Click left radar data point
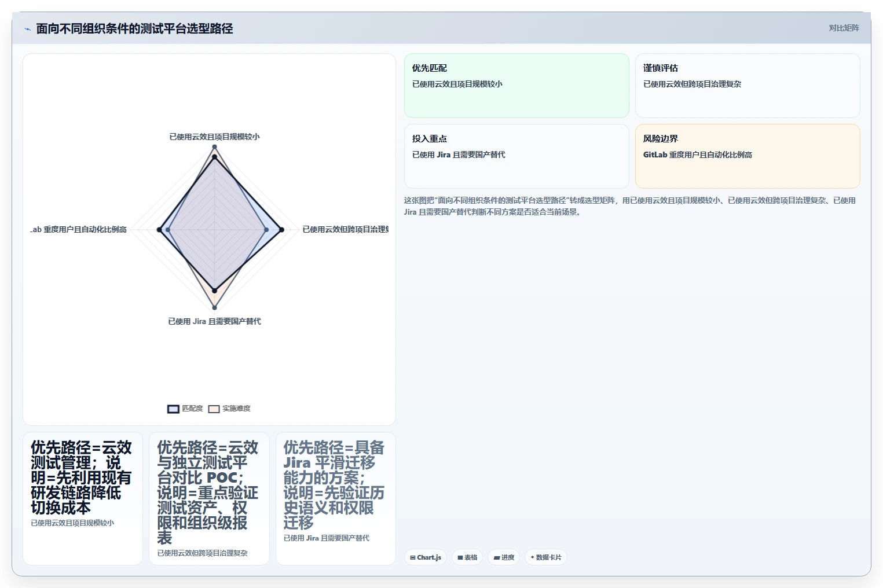883x588 pixels. [x=159, y=230]
